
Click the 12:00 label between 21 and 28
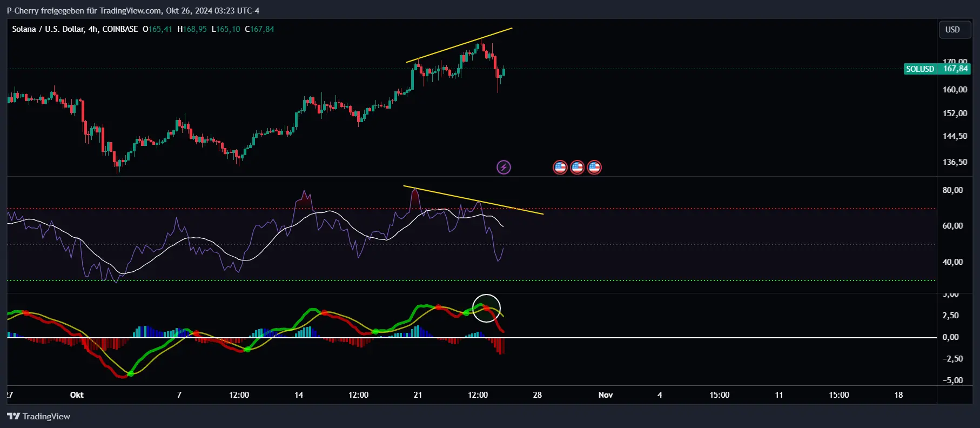[478, 395]
